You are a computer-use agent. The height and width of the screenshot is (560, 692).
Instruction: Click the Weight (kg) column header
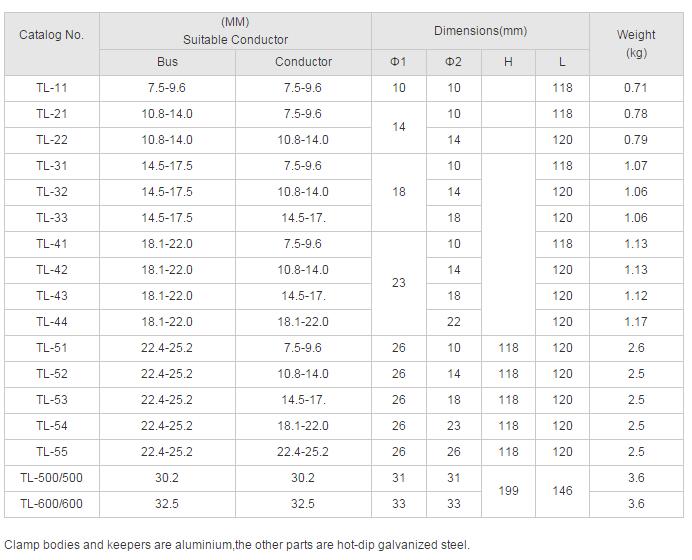[636, 44]
